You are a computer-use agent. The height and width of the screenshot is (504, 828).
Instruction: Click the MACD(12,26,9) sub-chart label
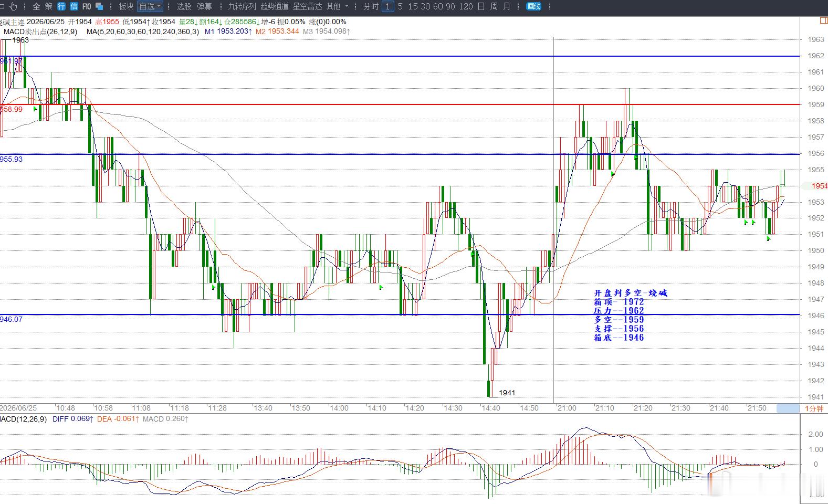[24, 419]
